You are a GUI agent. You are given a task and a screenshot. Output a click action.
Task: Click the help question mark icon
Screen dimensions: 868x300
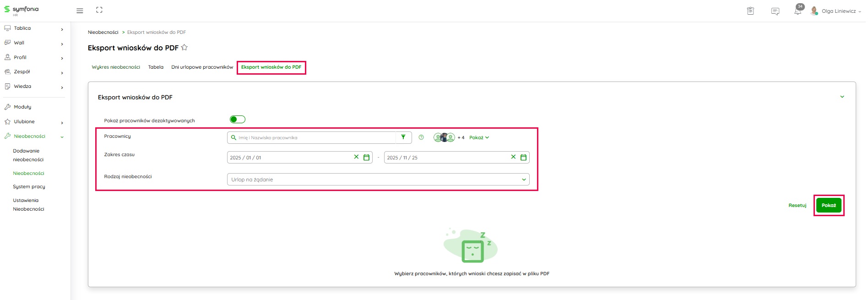[421, 137]
